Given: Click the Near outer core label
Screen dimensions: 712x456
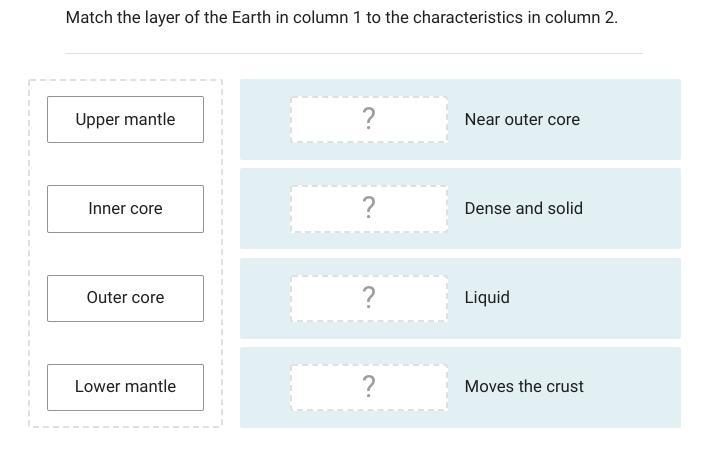Looking at the screenshot, I should 522,119.
